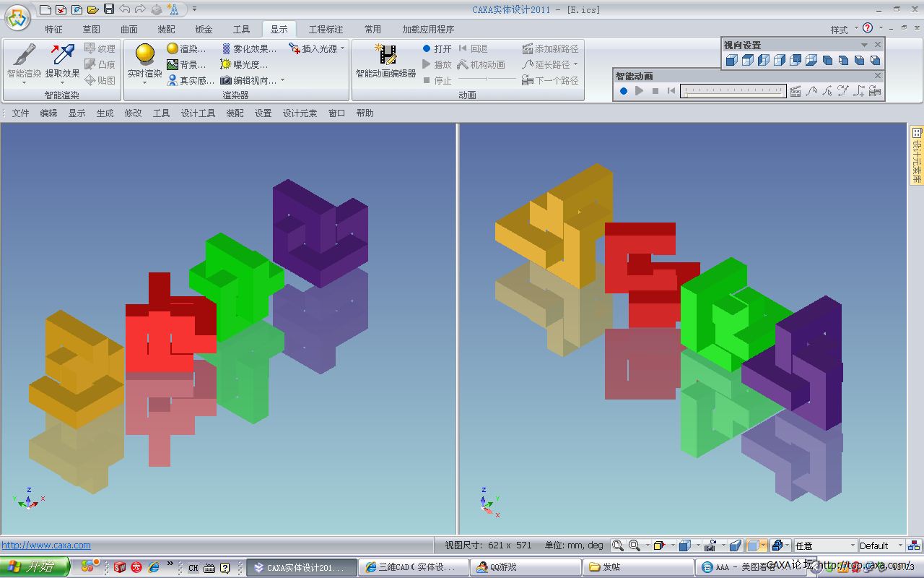Toggle the highlighted display mode button in status bar
This screenshot has height=578, width=924.
[754, 545]
